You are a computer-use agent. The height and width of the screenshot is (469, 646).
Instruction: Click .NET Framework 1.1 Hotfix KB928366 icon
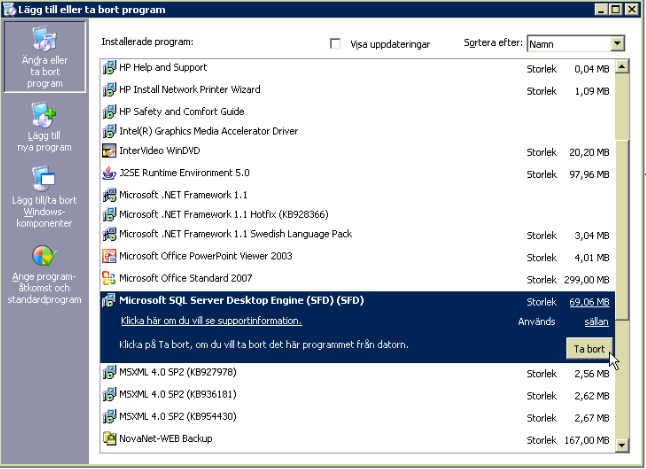[109, 214]
